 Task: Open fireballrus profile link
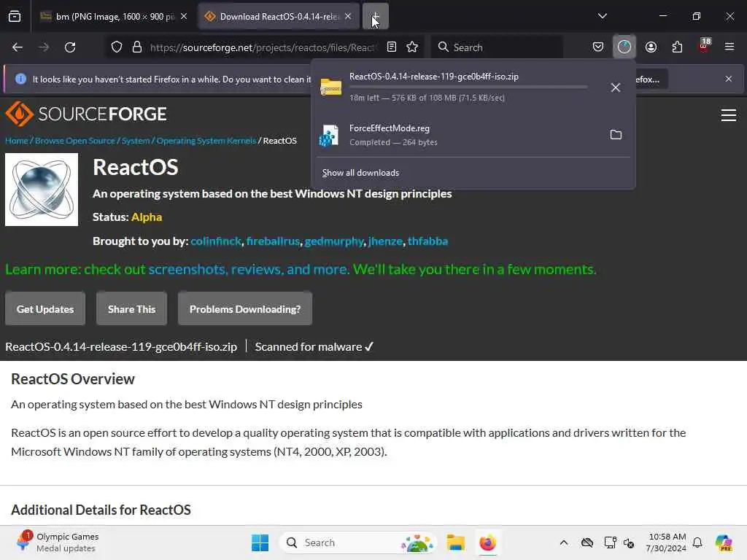(273, 241)
